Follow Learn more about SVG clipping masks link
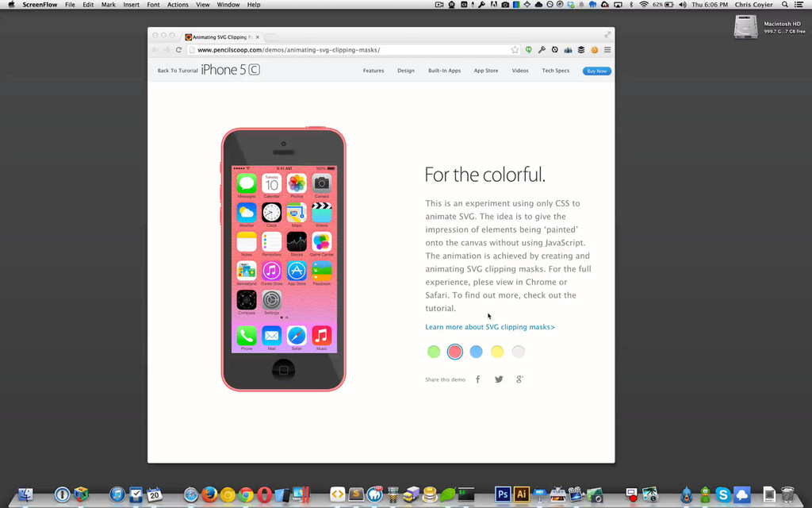Viewport: 812px width, 508px height. point(490,327)
